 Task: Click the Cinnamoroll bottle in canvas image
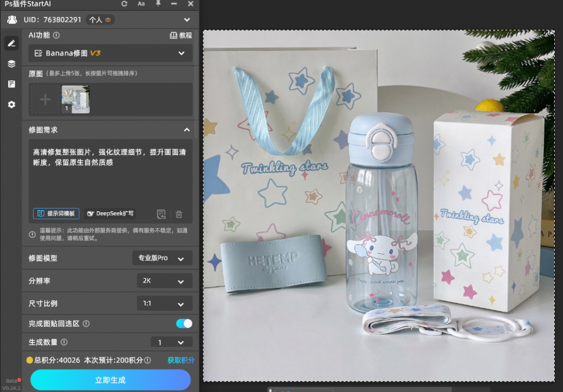point(382,212)
